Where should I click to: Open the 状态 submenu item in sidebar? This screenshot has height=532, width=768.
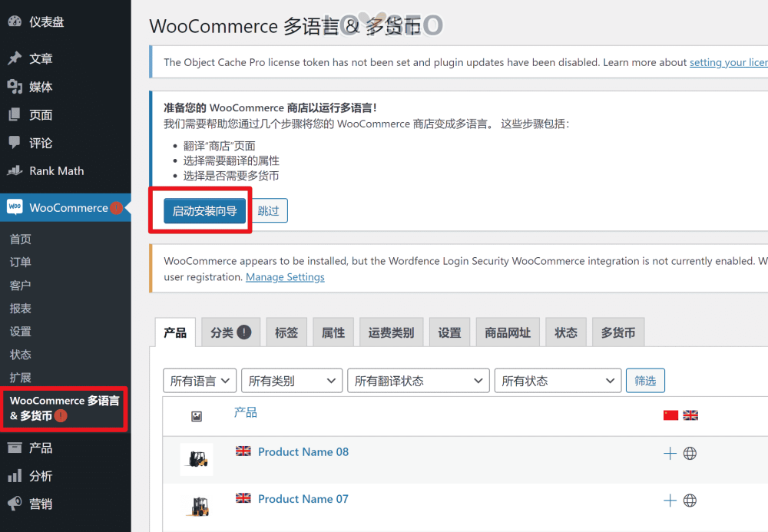coord(21,355)
